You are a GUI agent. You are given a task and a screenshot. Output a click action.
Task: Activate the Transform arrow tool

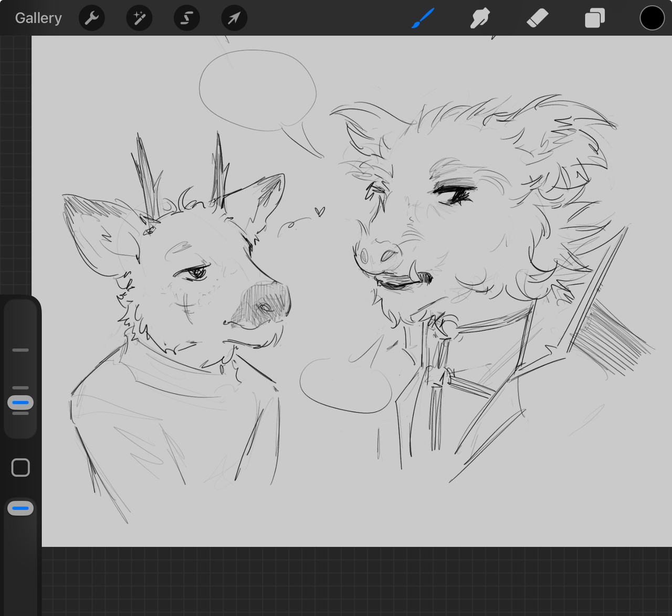[234, 18]
